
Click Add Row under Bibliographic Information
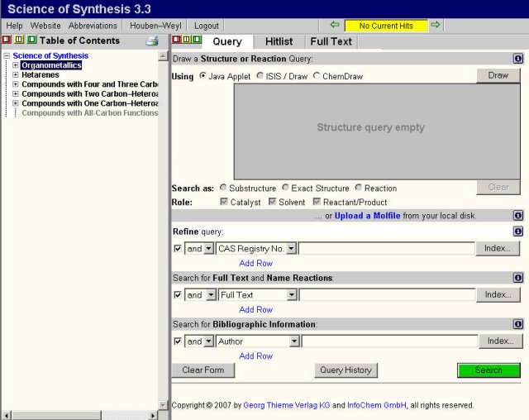click(255, 356)
